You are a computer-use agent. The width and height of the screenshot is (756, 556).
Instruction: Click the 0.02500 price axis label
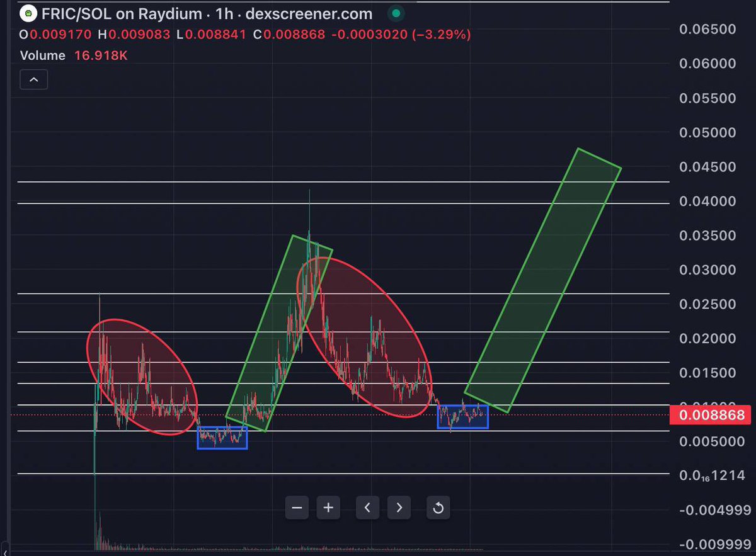point(708,304)
